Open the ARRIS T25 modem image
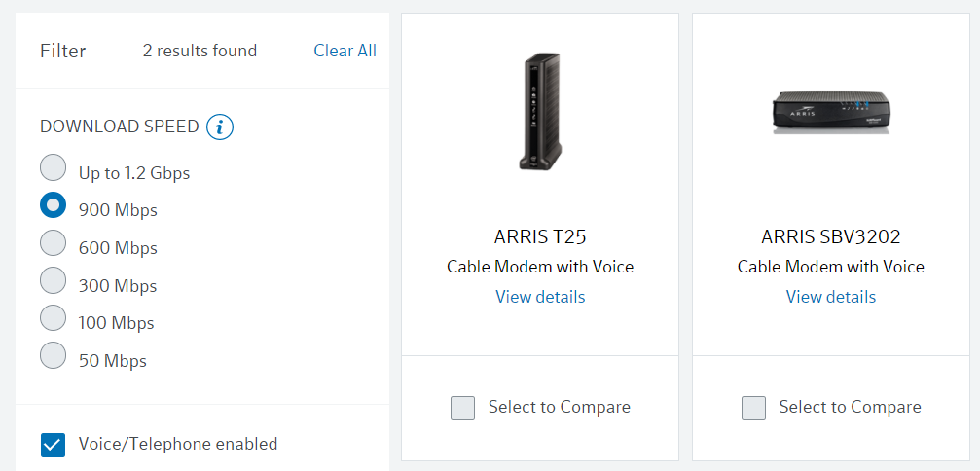980x471 pixels. pos(540,114)
